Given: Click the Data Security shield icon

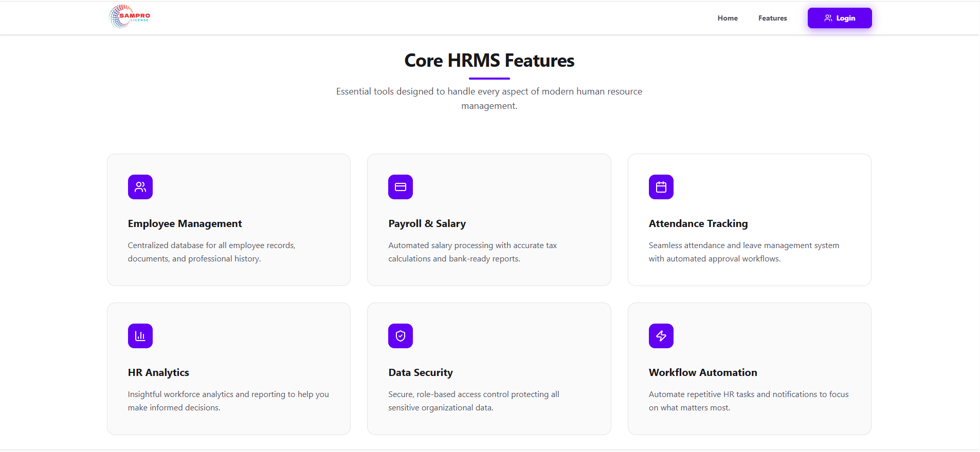Looking at the screenshot, I should [401, 336].
